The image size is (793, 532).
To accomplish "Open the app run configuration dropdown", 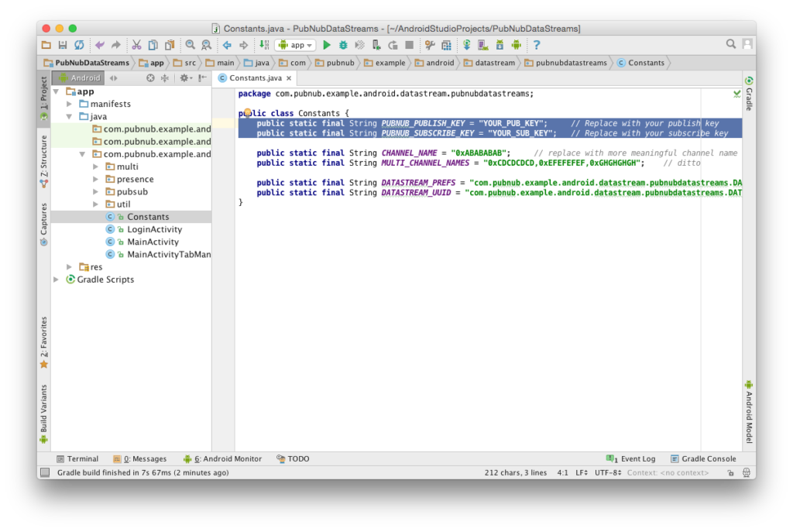I will [x=293, y=44].
